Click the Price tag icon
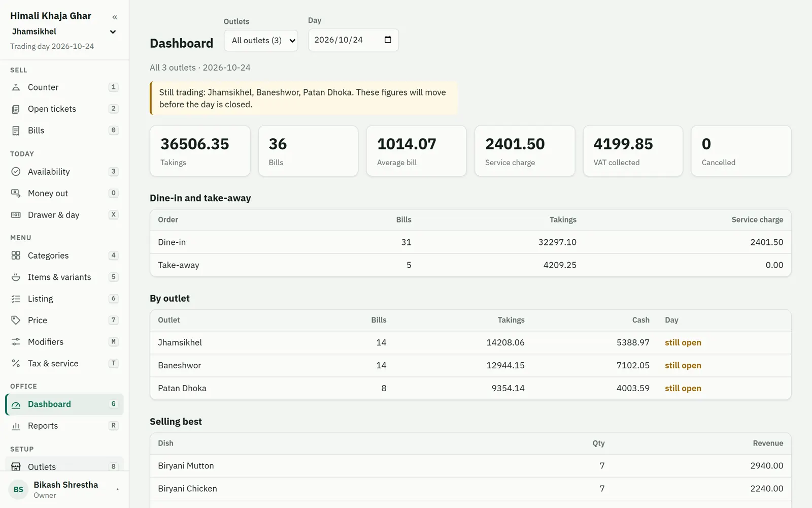 (16, 321)
